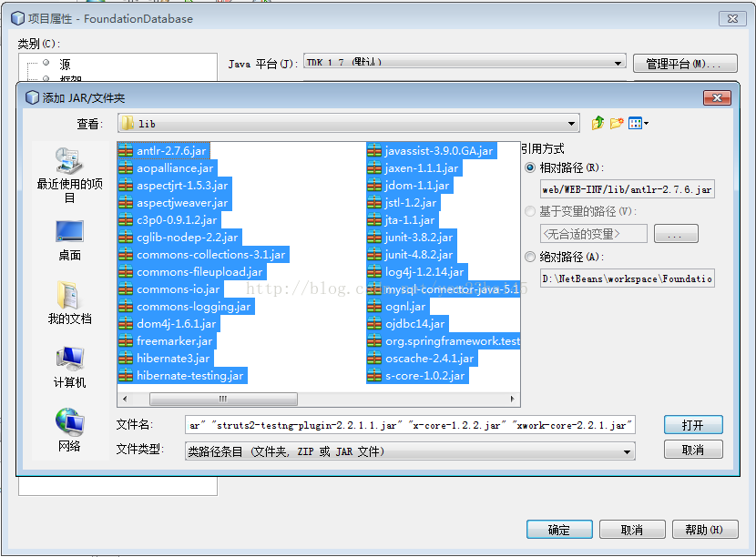Viewport: 756px width, 557px height.
Task: Create a new folder icon
Action: 617,124
